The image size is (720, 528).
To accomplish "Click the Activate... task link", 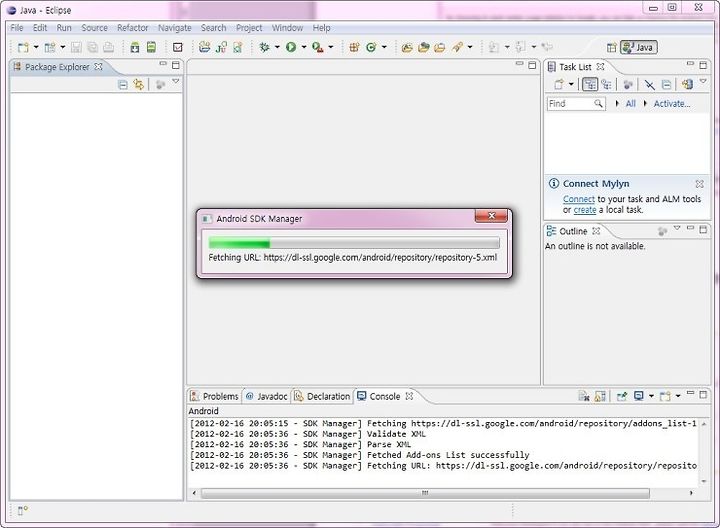I will click(672, 104).
